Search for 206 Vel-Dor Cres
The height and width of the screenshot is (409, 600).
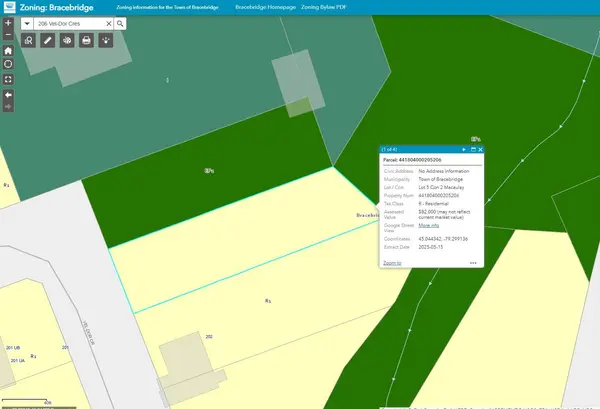click(x=120, y=21)
